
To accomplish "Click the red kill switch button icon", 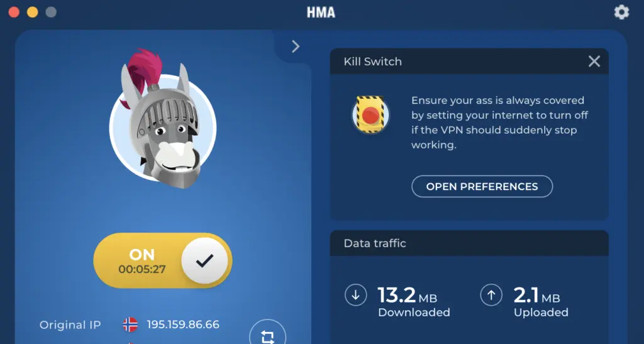I will pyautogui.click(x=370, y=114).
